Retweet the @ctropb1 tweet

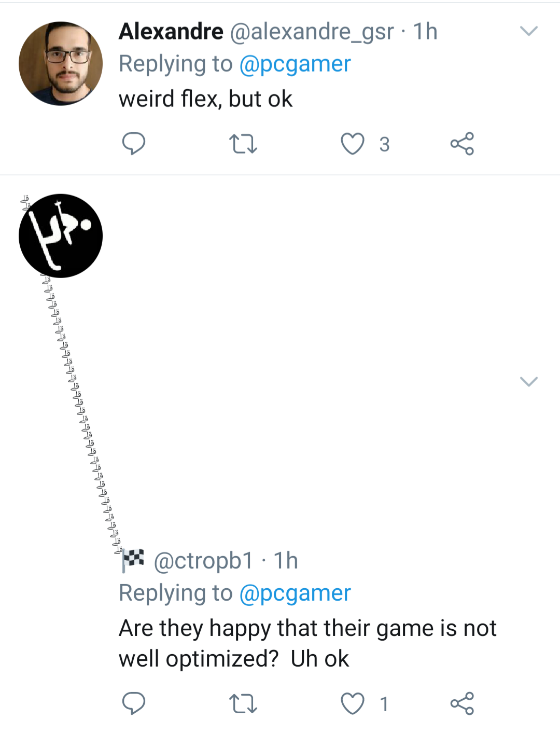243,704
